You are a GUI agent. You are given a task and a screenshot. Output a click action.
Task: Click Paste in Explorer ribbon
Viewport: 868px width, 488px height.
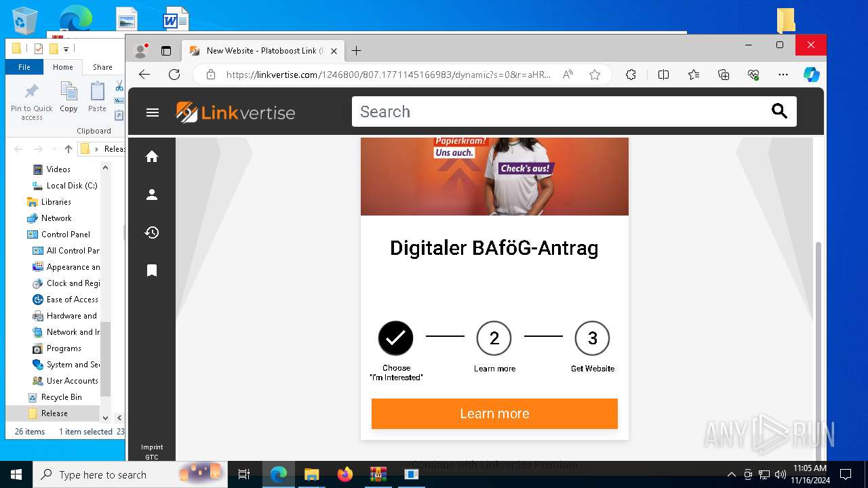(97, 97)
